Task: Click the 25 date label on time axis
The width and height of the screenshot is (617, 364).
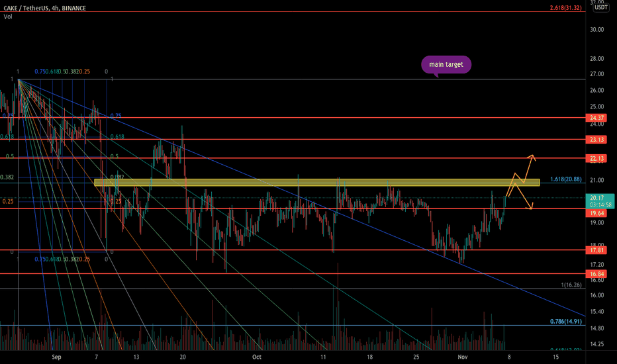Action: pos(416,357)
